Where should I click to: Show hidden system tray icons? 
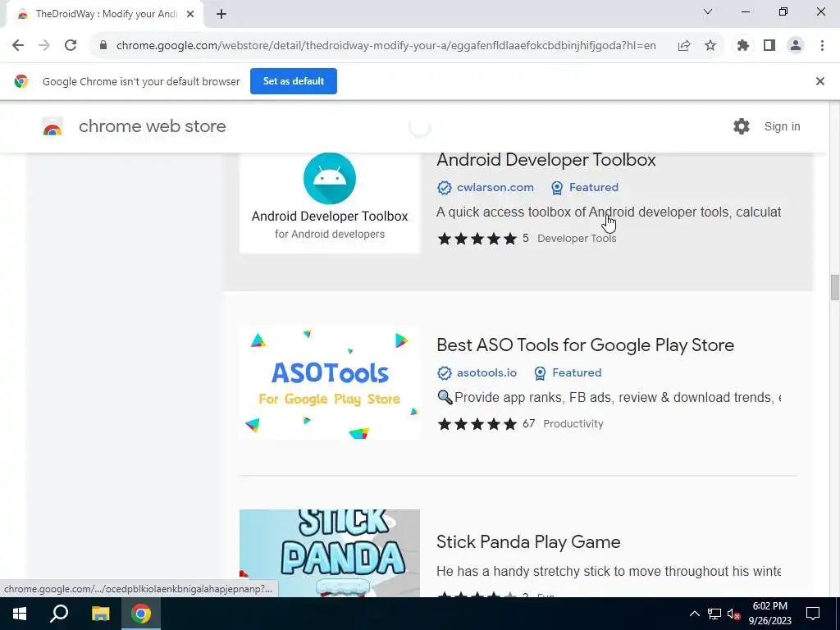tap(694, 614)
